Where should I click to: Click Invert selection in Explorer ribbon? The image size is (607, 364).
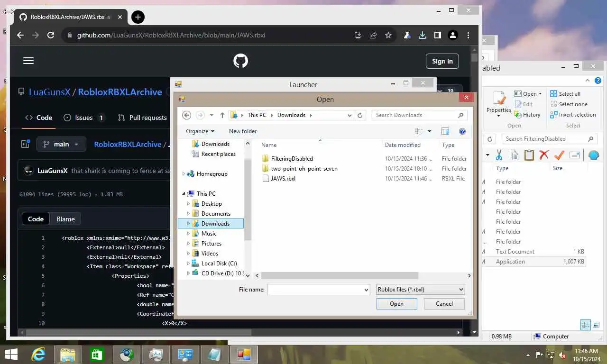pyautogui.click(x=573, y=115)
